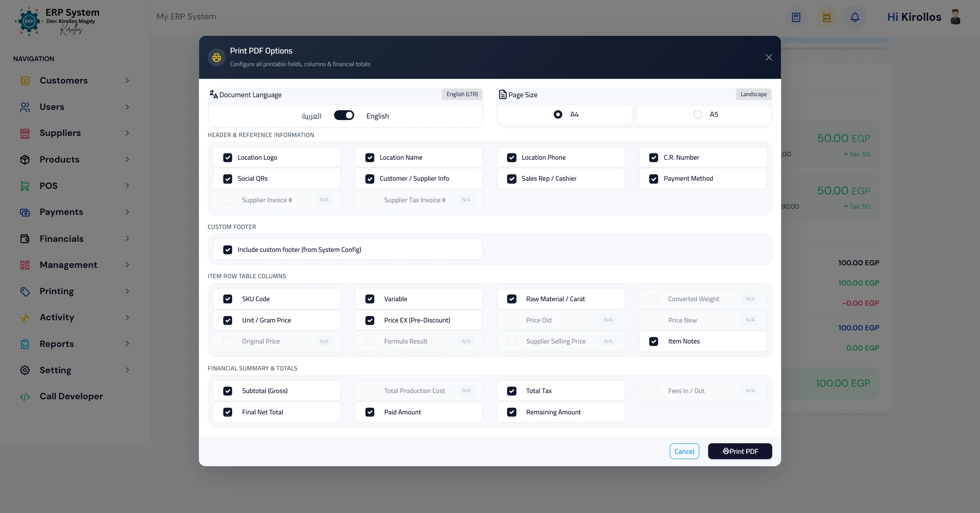Uncheck the Item Notes checkbox

pos(654,341)
